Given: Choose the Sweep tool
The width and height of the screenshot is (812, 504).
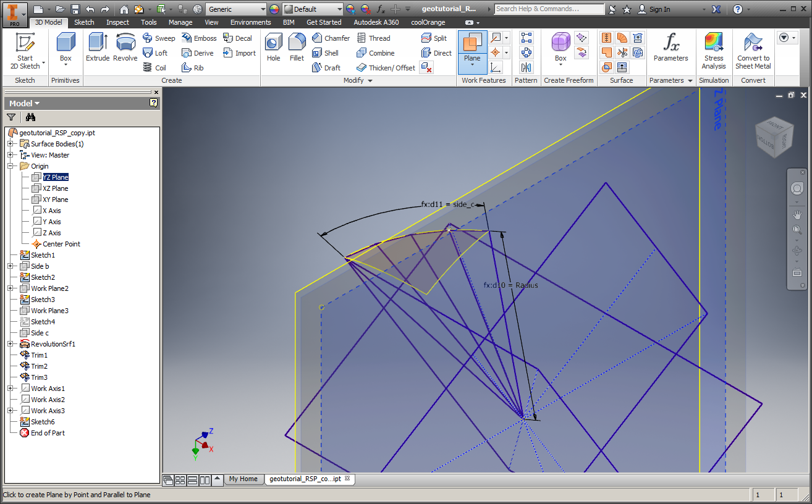Looking at the screenshot, I should pos(159,38).
